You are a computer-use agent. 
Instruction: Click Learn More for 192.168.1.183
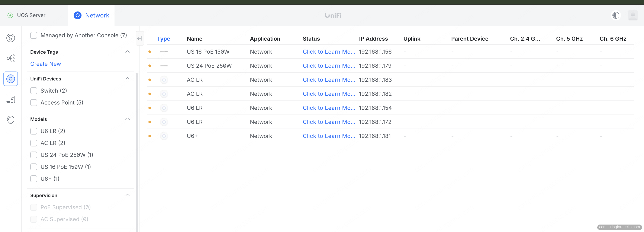tap(329, 80)
